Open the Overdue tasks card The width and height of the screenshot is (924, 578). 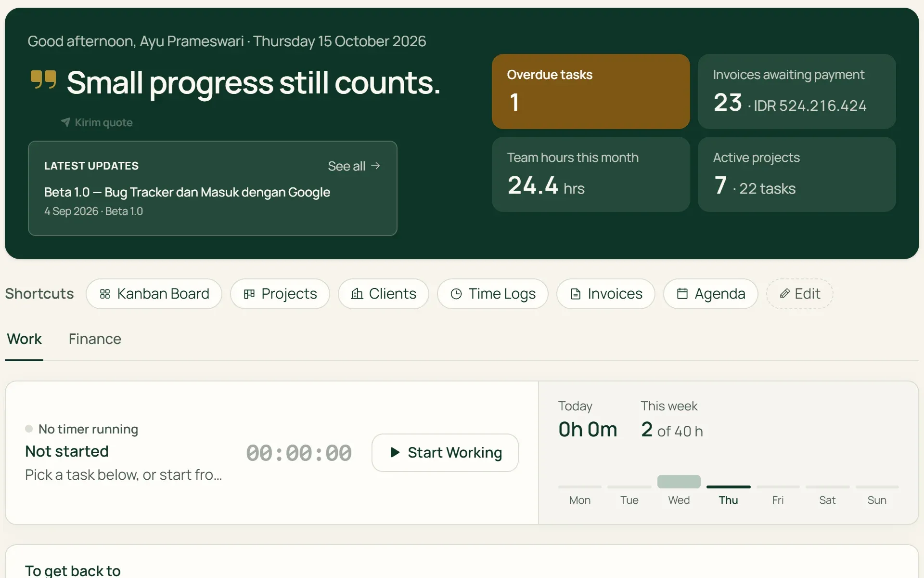591,92
